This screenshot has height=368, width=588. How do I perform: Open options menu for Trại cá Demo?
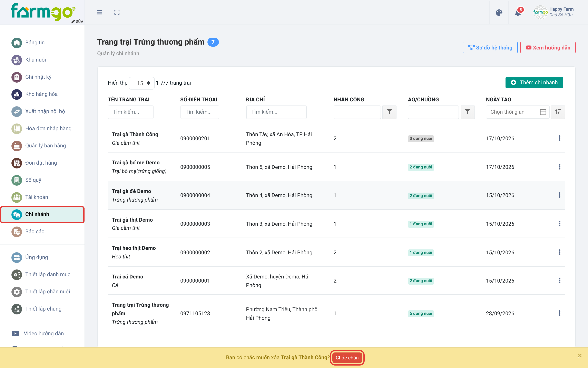coord(559,281)
